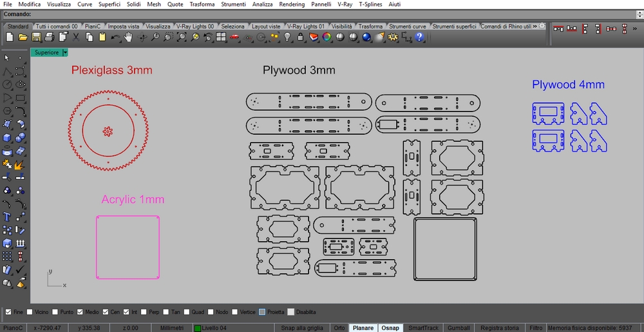Open the Superfici menu
644x332 pixels.
click(109, 5)
